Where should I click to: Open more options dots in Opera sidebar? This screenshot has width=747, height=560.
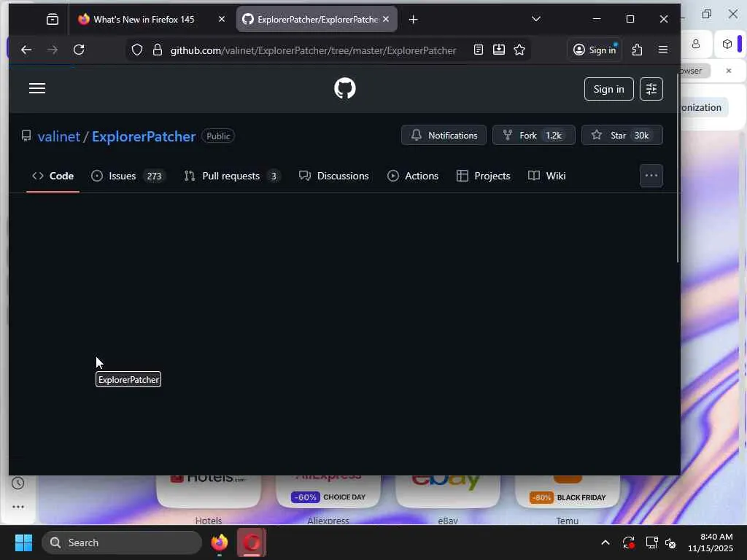(x=18, y=507)
